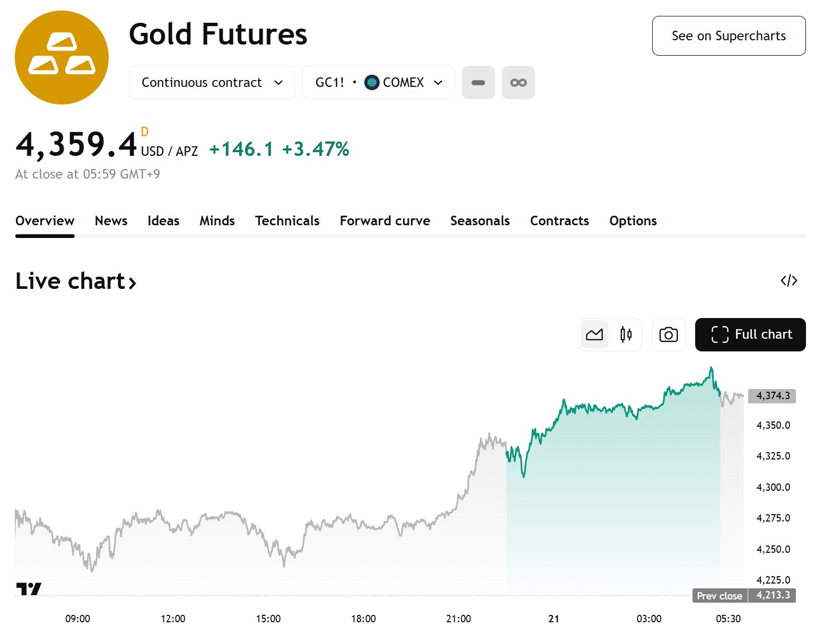This screenshot has height=644, width=815.
Task: Open the Options tab
Action: tap(633, 221)
